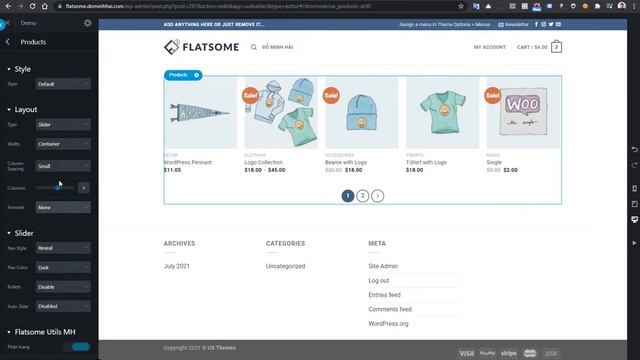Open Nav Style dropdown set to Reveal
Image resolution: width=640 pixels, height=360 pixels.
[x=63, y=248]
